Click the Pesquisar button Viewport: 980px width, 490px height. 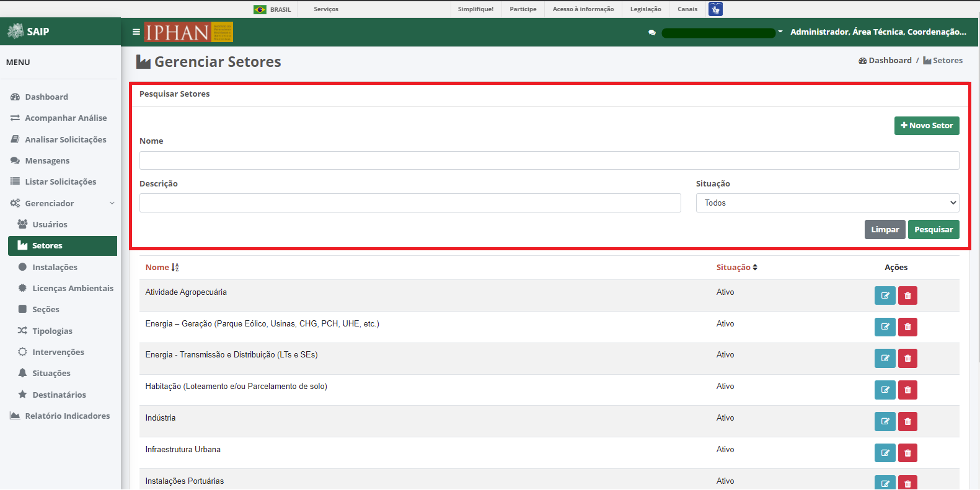click(x=934, y=230)
